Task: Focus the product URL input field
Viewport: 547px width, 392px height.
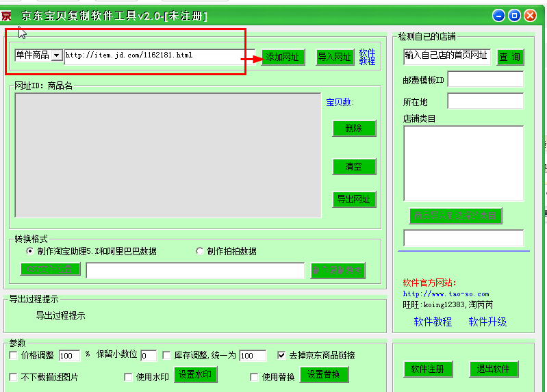Action: (x=160, y=56)
